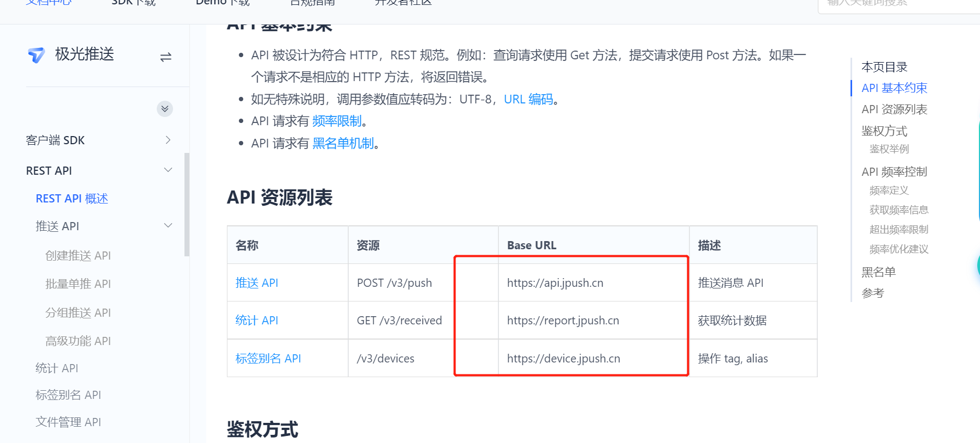The image size is (980, 443).
Task: Jump to API 资源列表 in contents
Action: coord(895,109)
